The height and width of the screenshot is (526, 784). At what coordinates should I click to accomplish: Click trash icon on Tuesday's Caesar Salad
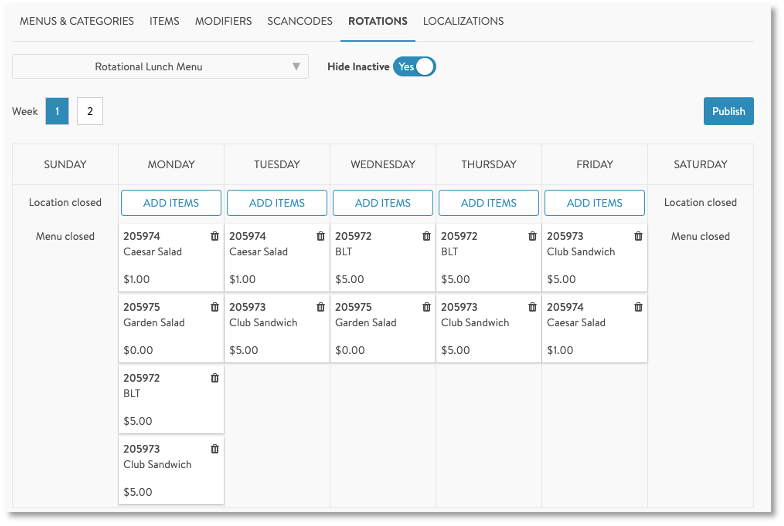pyautogui.click(x=320, y=237)
